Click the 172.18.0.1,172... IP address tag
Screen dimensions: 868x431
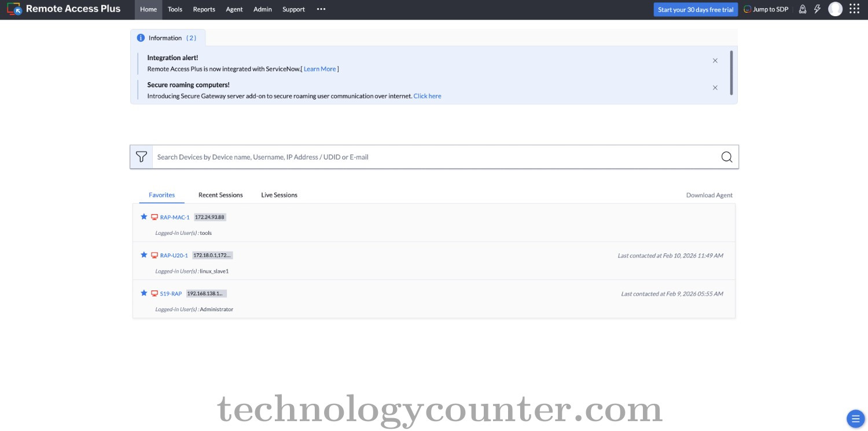pyautogui.click(x=212, y=255)
